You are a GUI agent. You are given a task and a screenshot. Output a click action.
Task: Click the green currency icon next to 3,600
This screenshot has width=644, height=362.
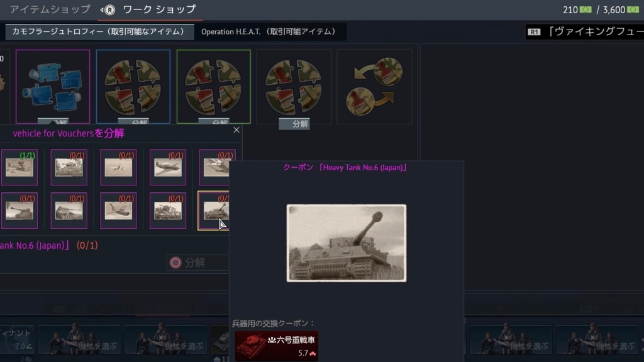click(633, 10)
